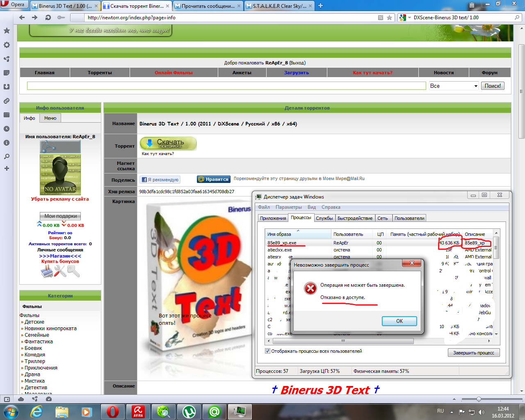Open the Links panel in Opera sidebar
Viewport: 525px width, 420px height.
tap(7, 100)
